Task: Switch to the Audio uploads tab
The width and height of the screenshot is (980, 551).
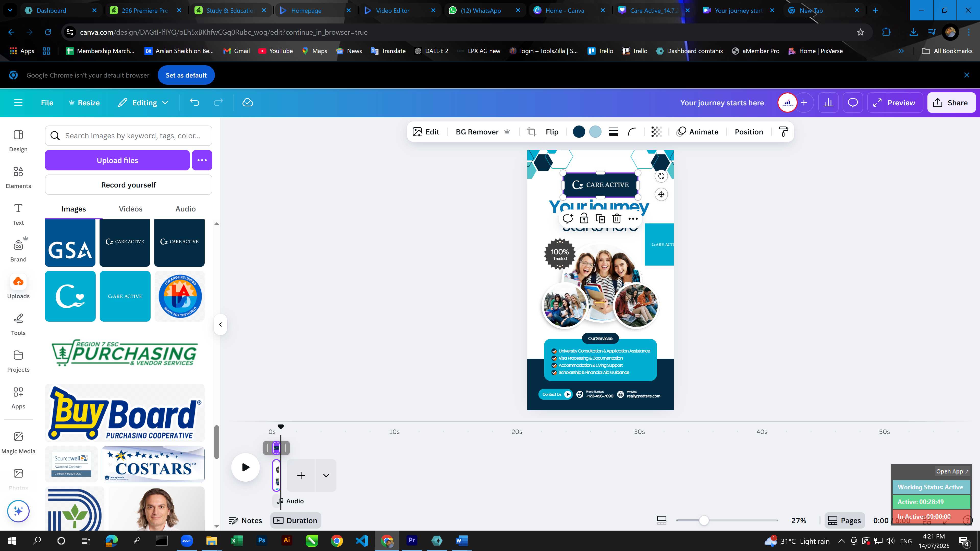Action: click(x=185, y=209)
